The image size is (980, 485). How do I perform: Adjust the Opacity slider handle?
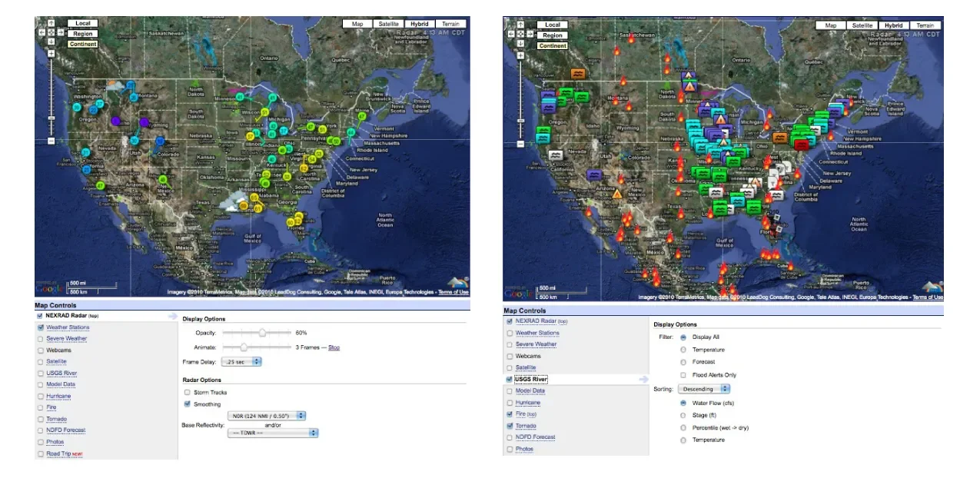point(263,333)
